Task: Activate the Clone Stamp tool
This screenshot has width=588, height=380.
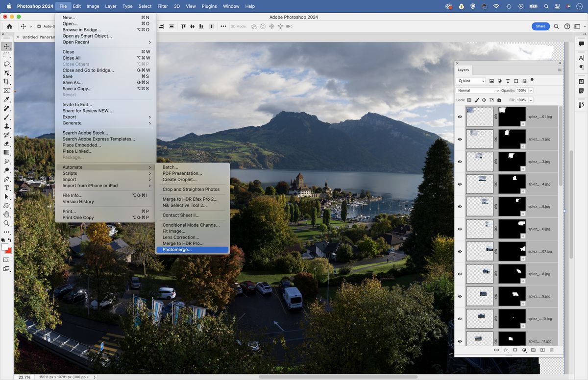Action: point(7,126)
